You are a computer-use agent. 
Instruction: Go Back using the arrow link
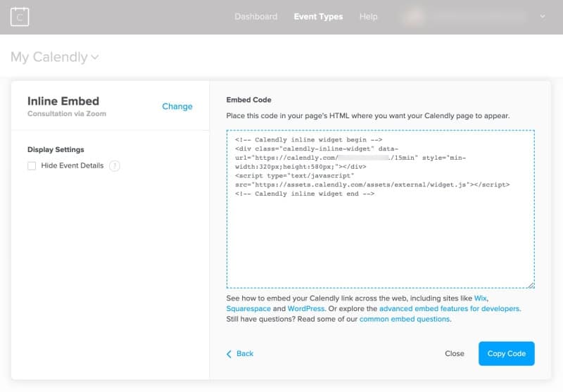click(240, 354)
